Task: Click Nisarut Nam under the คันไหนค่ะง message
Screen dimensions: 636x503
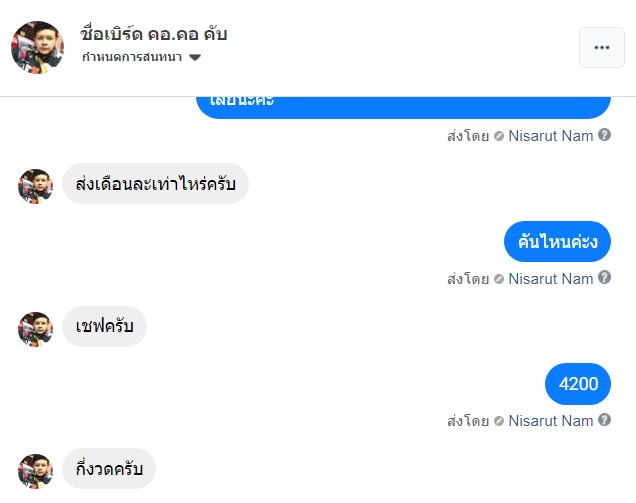Action: click(550, 278)
